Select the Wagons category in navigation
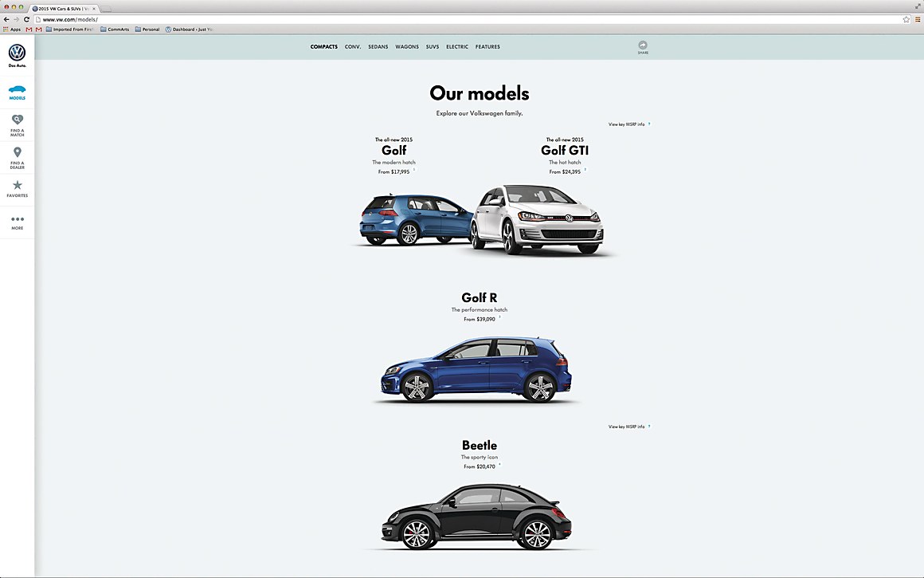This screenshot has width=924, height=578. click(407, 46)
